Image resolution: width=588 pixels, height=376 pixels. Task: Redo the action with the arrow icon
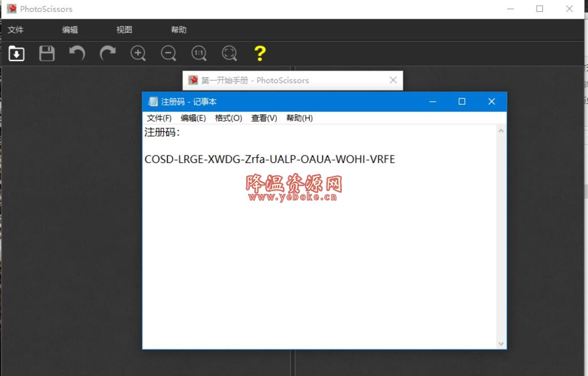108,53
